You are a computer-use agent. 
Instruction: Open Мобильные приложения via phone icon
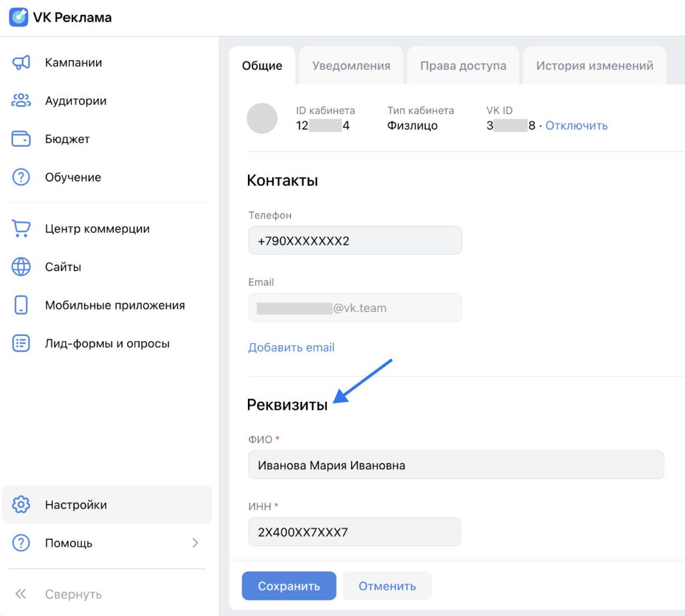coord(20,305)
